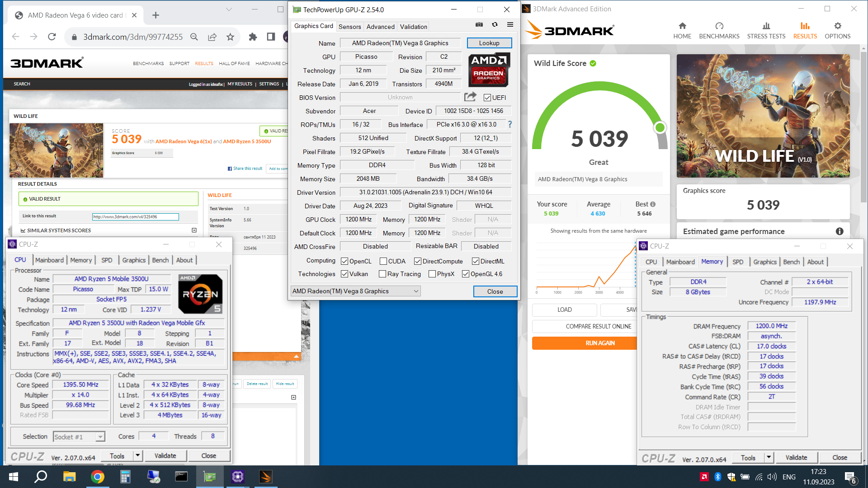Click the zoom magnifier icon in address bar

pos(194,37)
